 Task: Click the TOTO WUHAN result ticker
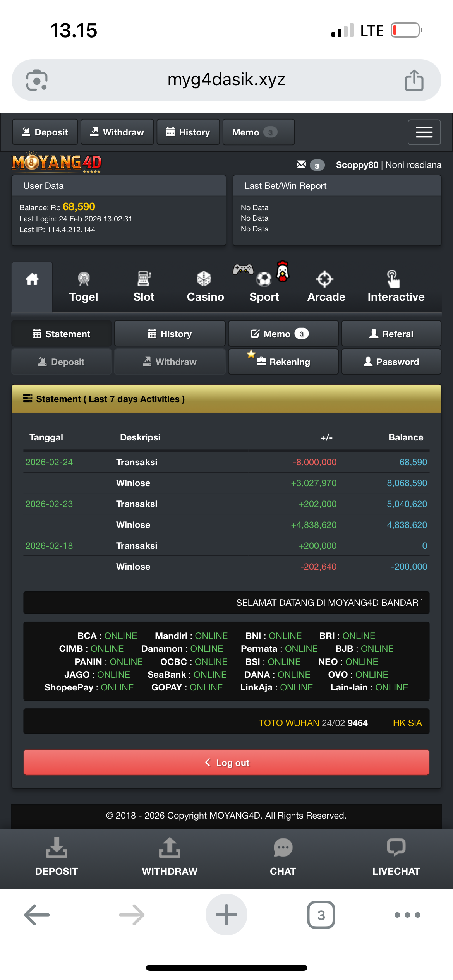coord(313,723)
